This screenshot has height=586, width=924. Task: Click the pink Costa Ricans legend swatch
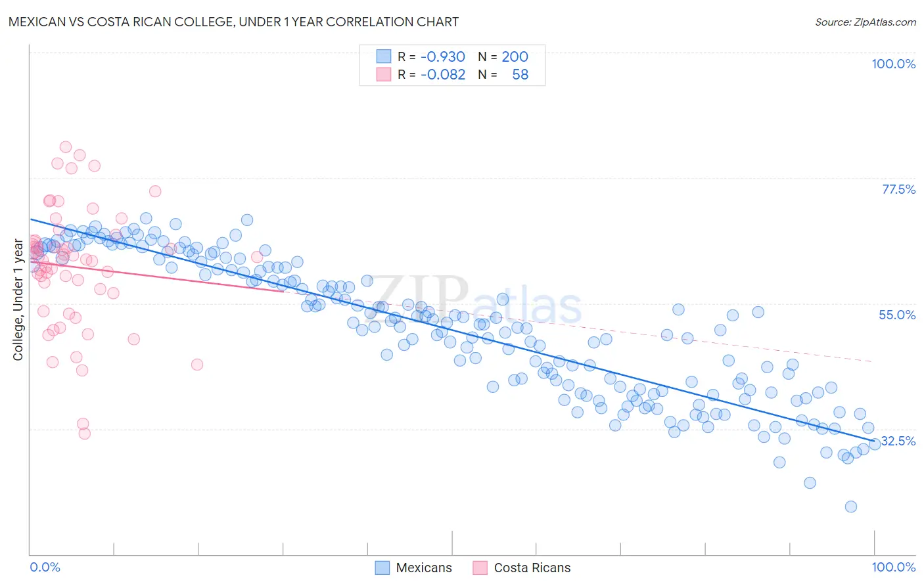(x=480, y=568)
